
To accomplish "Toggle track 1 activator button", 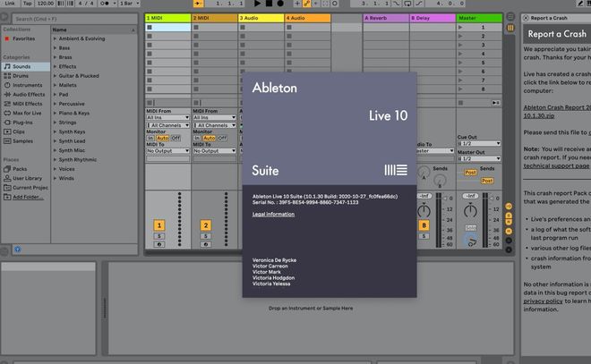I will (x=158, y=225).
